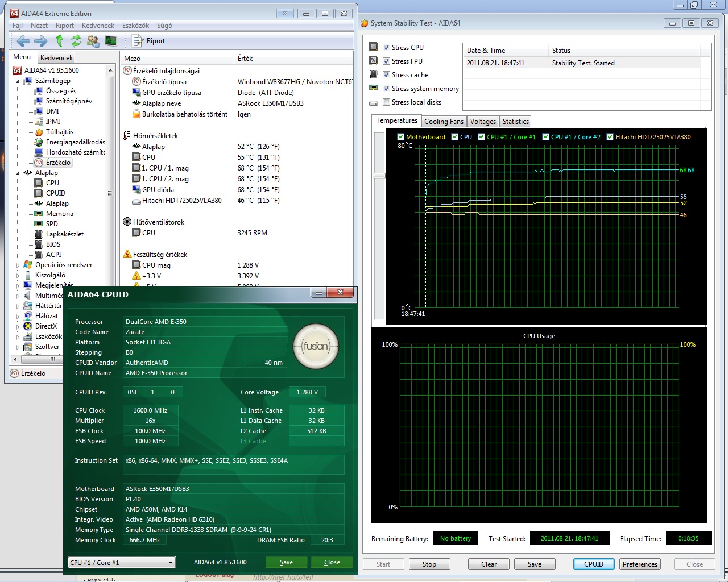Select the Érzékelő sensor tree item
Viewport: 728px width, 582px height.
click(x=58, y=163)
